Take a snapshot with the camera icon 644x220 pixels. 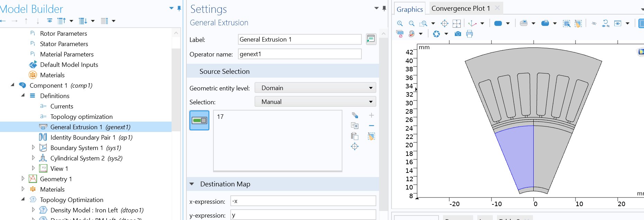(x=458, y=34)
